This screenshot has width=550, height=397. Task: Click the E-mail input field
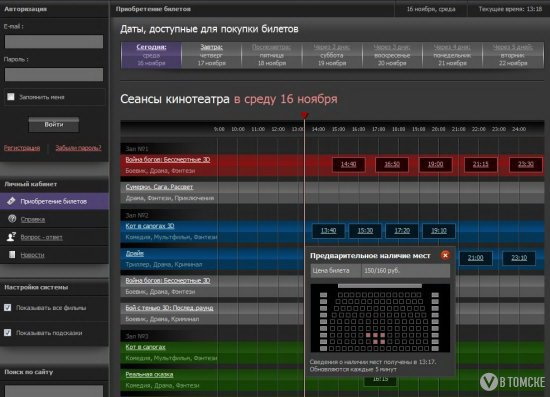(x=54, y=42)
